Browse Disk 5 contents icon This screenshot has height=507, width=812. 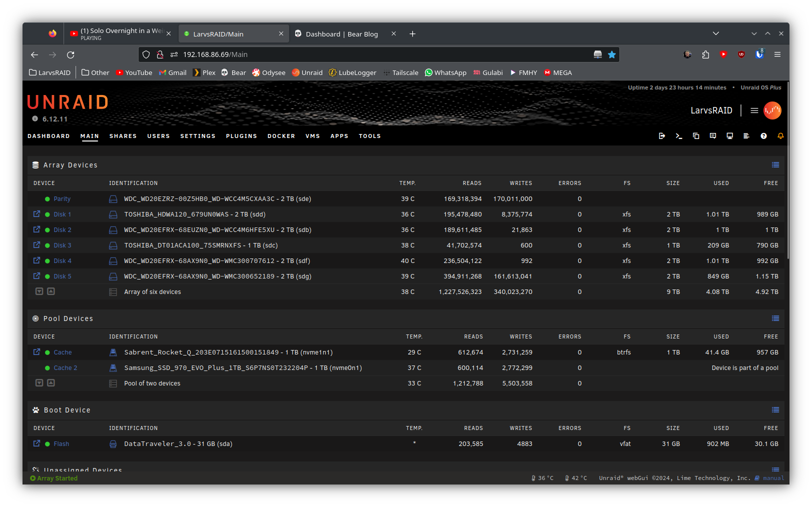(x=37, y=276)
